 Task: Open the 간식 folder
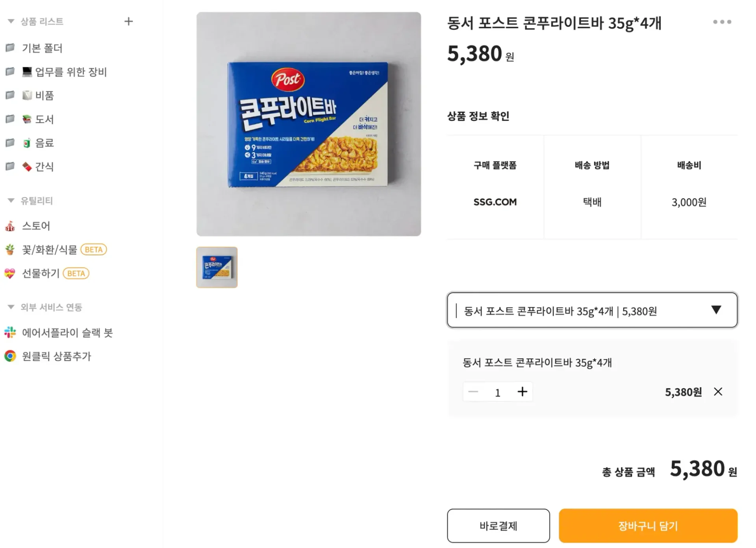43,166
